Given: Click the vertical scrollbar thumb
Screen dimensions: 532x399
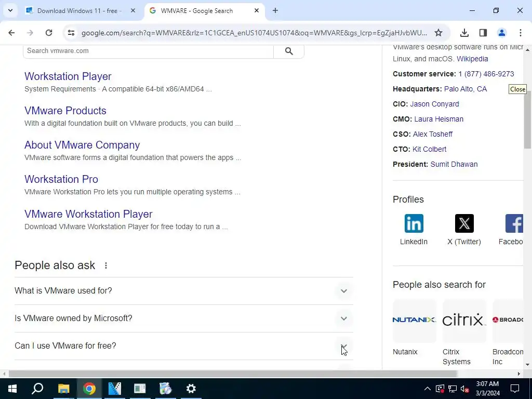Looking at the screenshot, I should (x=528, y=119).
